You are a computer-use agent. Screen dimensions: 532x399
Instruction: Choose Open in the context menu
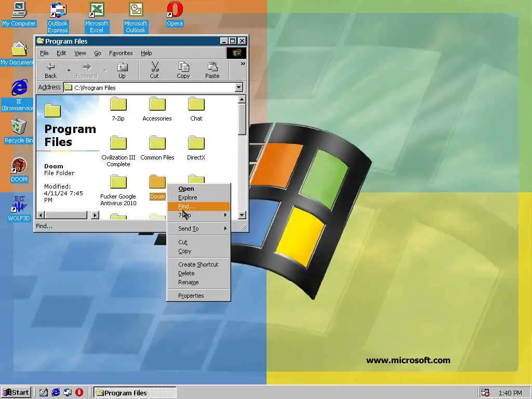[x=199, y=189]
